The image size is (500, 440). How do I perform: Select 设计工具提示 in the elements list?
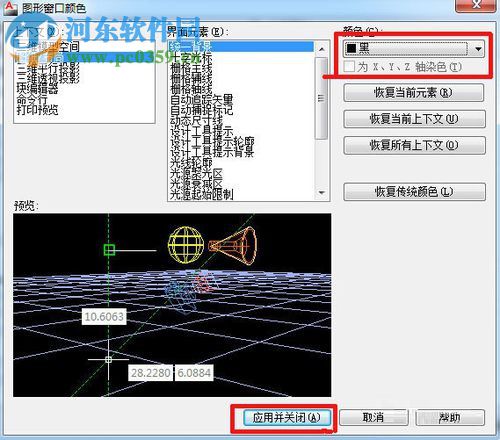coord(201,130)
